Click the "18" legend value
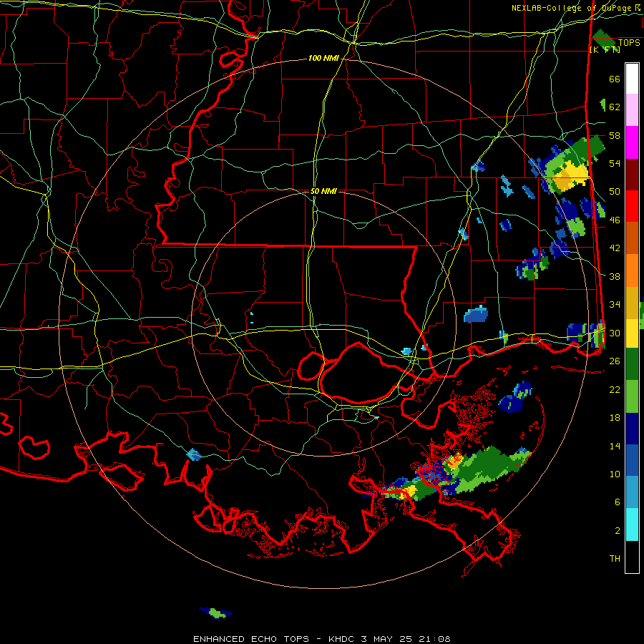The height and width of the screenshot is (644, 644). 615,418
